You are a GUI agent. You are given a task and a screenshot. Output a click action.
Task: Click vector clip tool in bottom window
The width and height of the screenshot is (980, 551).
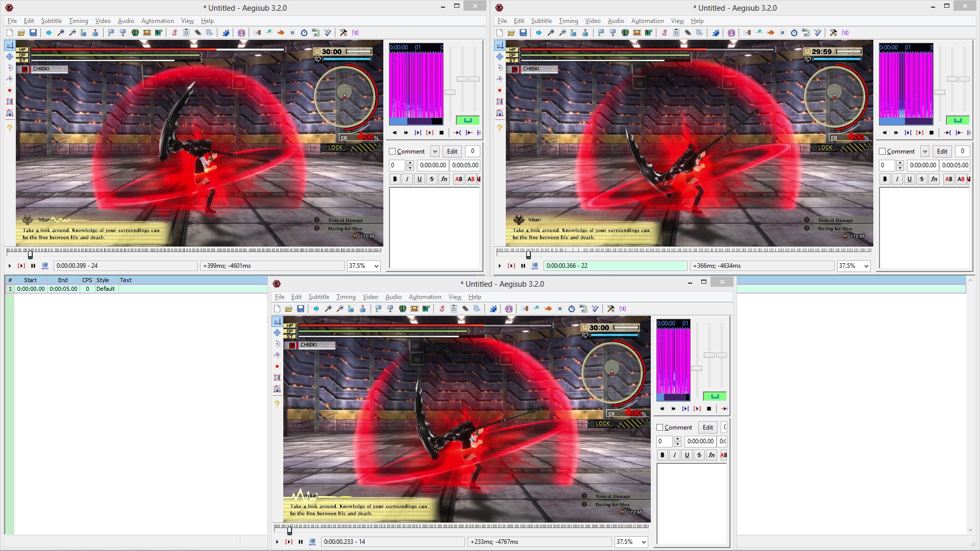coord(277,389)
